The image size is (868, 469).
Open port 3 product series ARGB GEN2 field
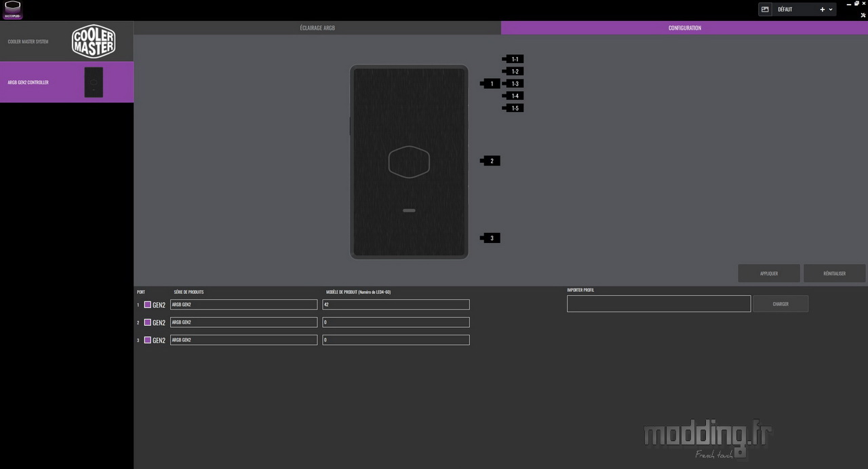[243, 340]
